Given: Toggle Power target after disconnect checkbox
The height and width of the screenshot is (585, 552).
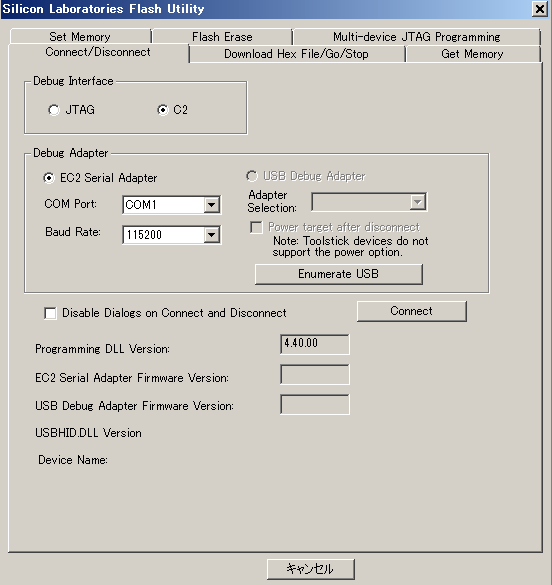Looking at the screenshot, I should click(x=256, y=227).
